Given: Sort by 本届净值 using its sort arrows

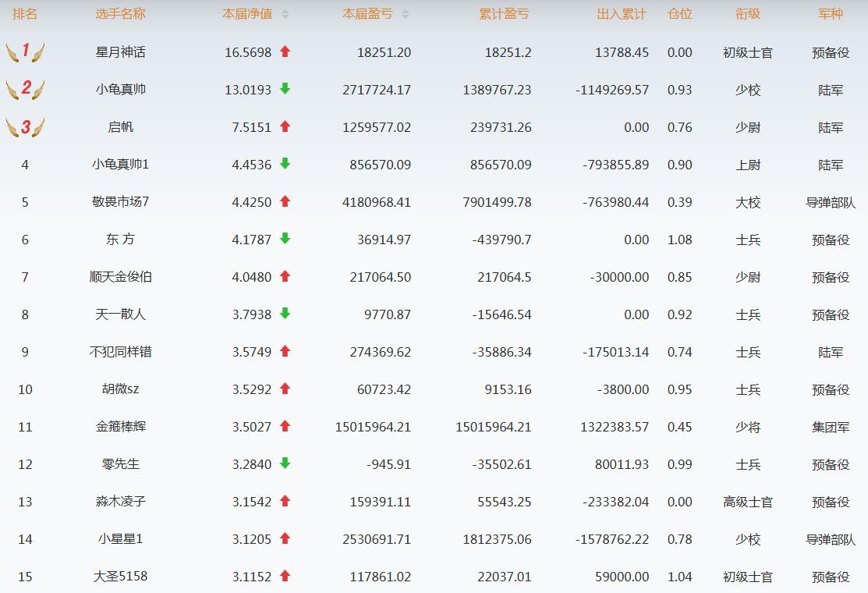Looking at the screenshot, I should (x=285, y=14).
